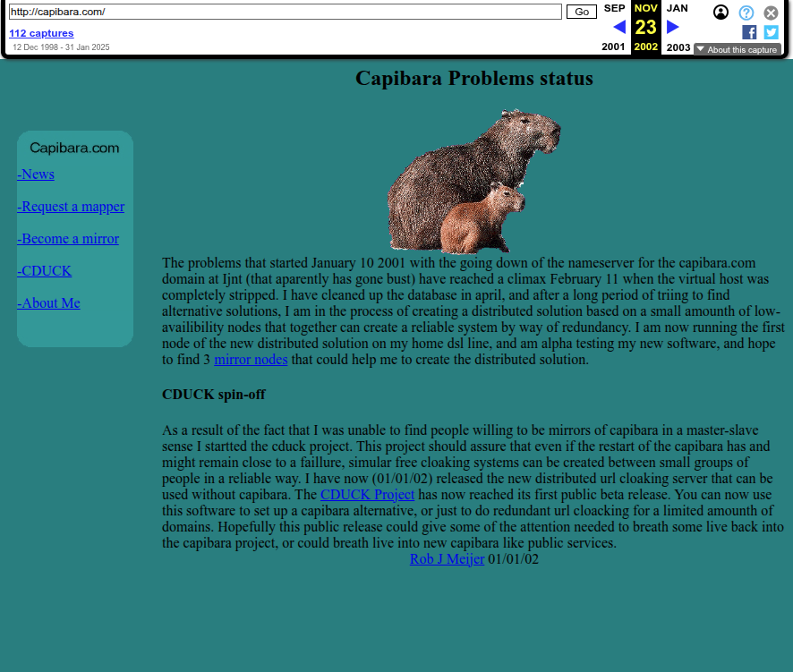Open the About Me sidebar link
The width and height of the screenshot is (793, 672).
pos(48,303)
